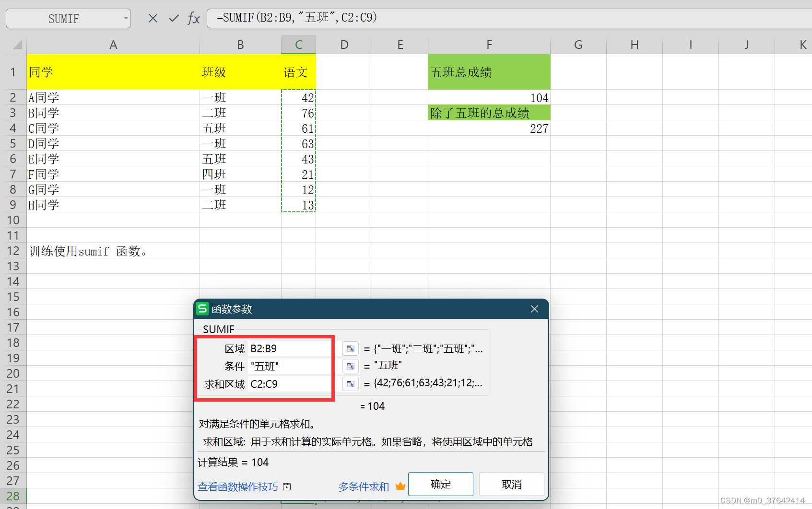
Task: Select the 区域 field showing B2:B9
Action: 288,348
